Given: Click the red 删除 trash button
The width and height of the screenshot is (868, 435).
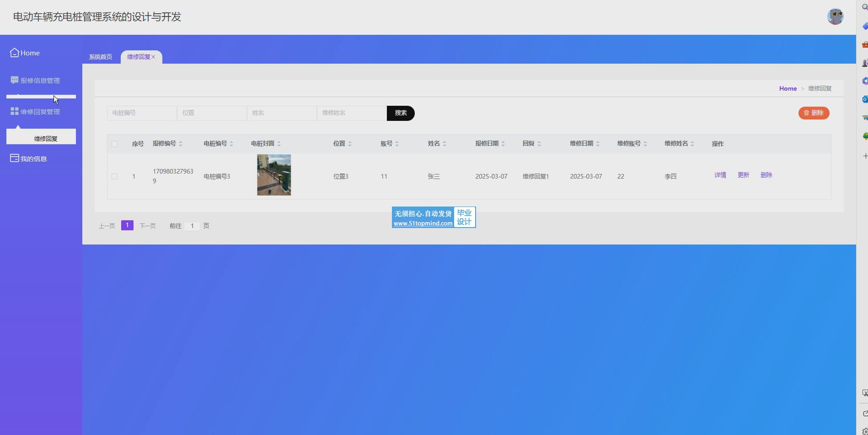Looking at the screenshot, I should click(x=814, y=113).
